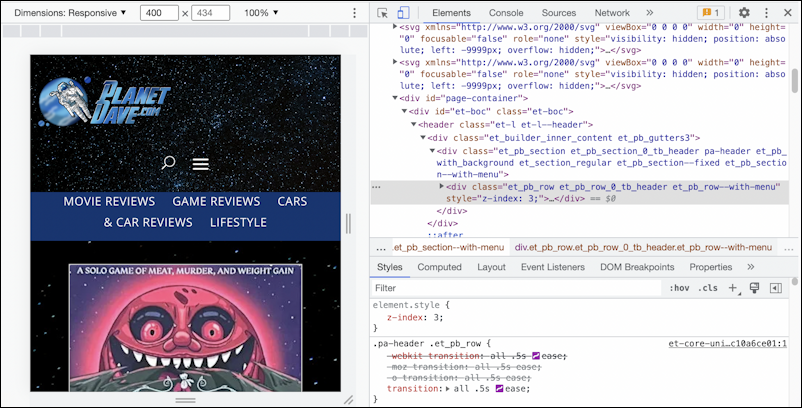The height and width of the screenshot is (408, 802).
Task: Switch to the DOM Breakpoints tab
Action: click(637, 267)
